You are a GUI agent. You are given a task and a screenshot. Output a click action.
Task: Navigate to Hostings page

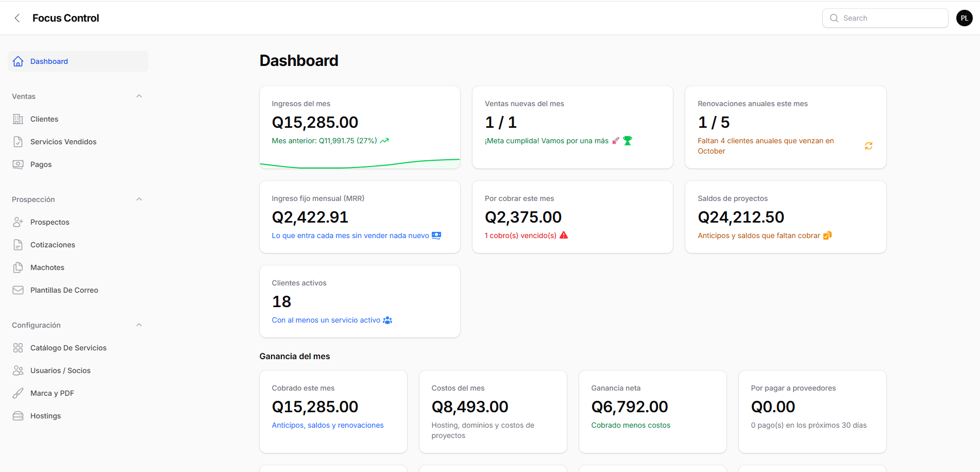[78, 416]
